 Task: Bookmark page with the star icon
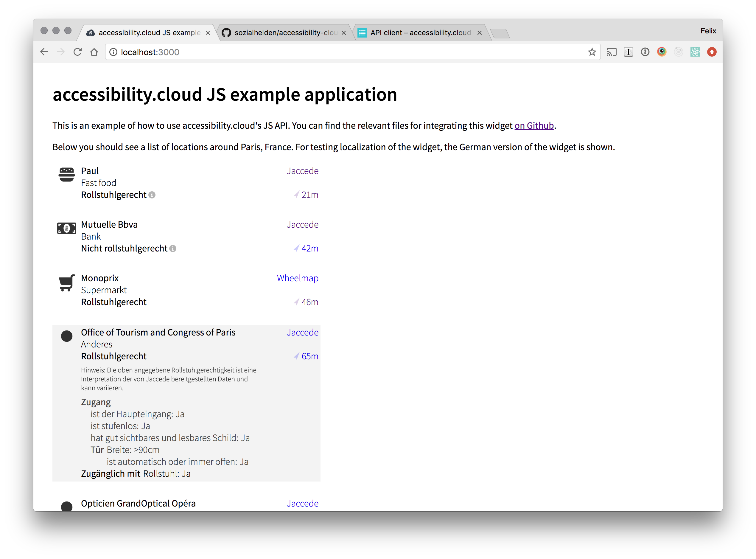pyautogui.click(x=592, y=52)
